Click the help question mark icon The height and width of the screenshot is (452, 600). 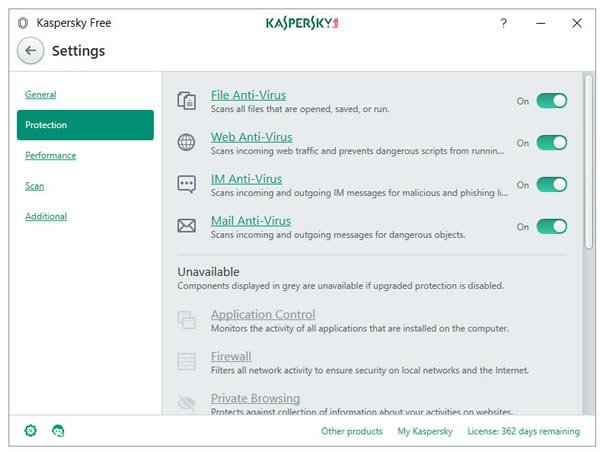click(503, 23)
